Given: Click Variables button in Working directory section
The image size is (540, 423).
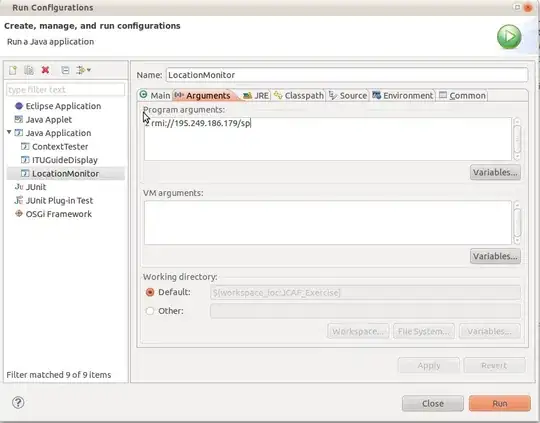Looking at the screenshot, I should 489,331.
